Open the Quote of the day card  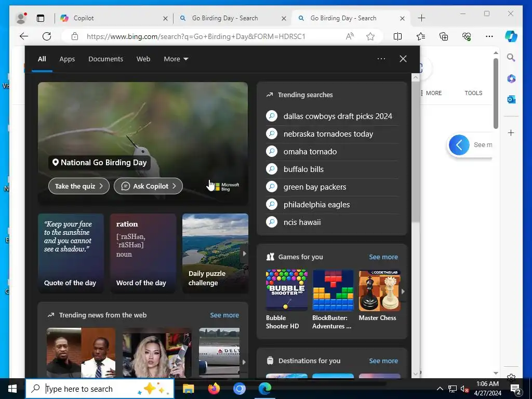pos(71,253)
